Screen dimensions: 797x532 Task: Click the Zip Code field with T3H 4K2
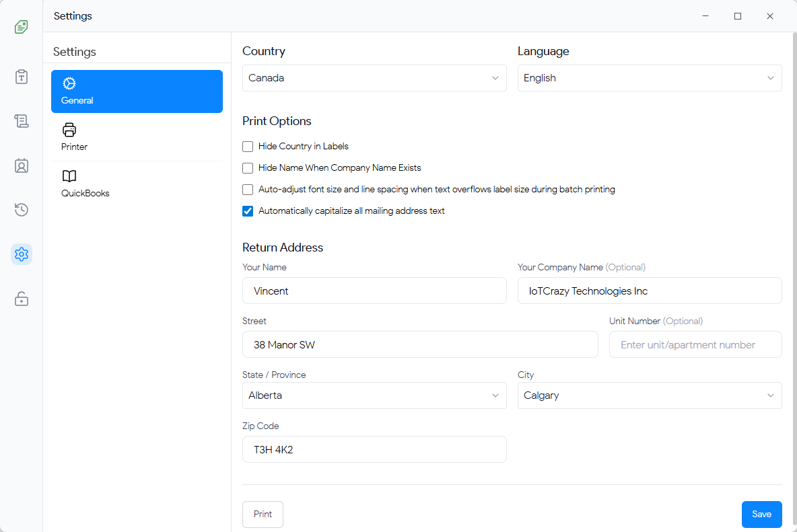click(374, 449)
